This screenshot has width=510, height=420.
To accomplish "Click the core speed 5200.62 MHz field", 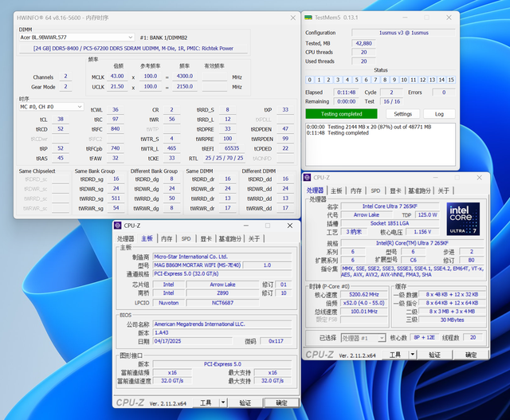I will tap(364, 294).
